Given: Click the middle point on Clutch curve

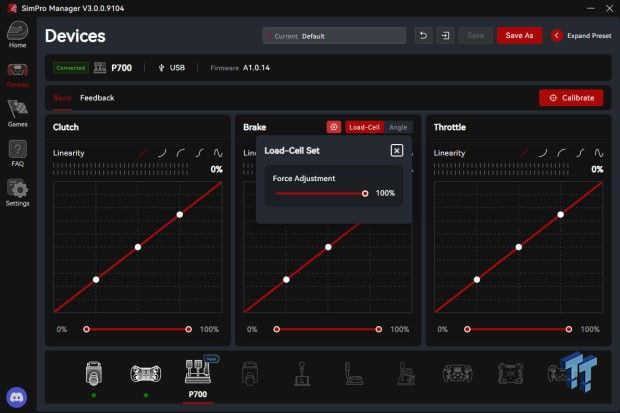Looking at the screenshot, I should (x=138, y=247).
